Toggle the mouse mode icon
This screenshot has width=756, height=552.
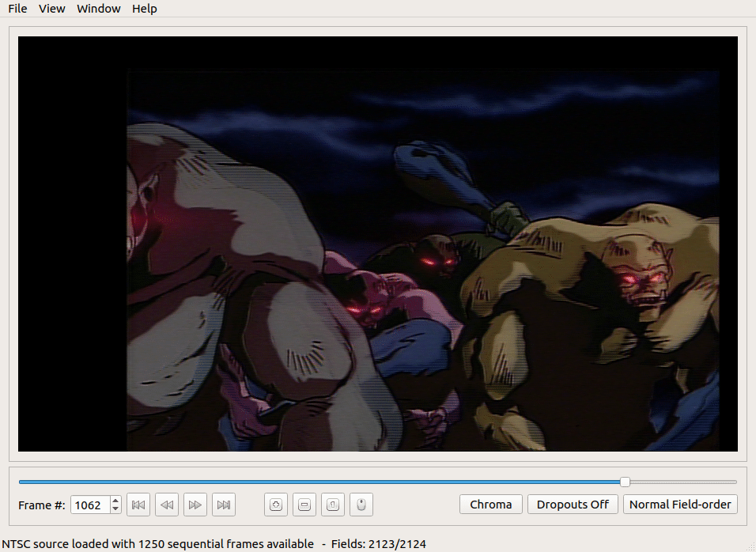coord(361,505)
